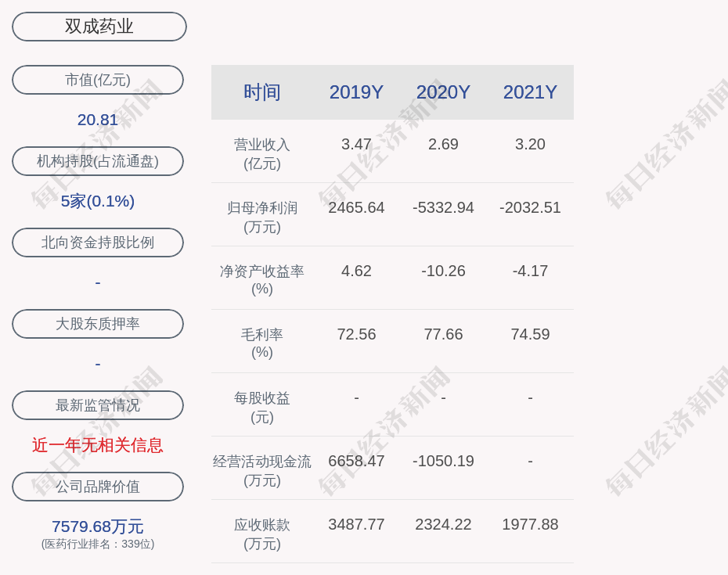Viewport: 728px width, 575px height.
Task: Click the gross margin value 72.56
Action: pyautogui.click(x=356, y=334)
